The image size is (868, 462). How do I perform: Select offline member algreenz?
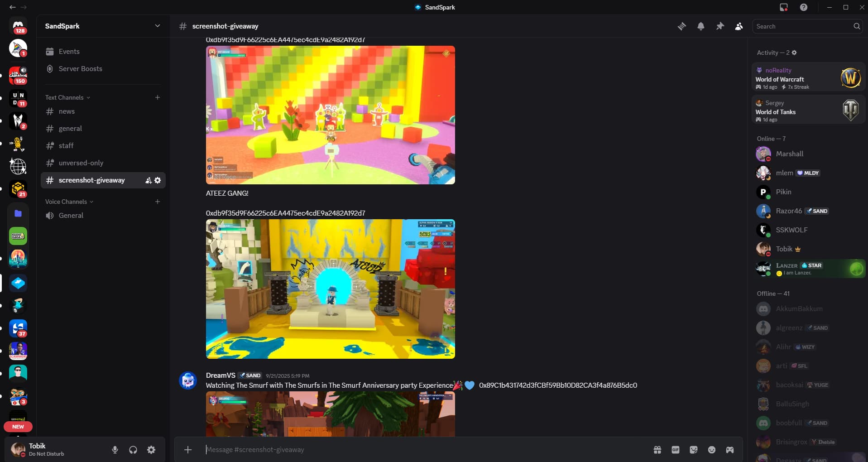pyautogui.click(x=808, y=328)
